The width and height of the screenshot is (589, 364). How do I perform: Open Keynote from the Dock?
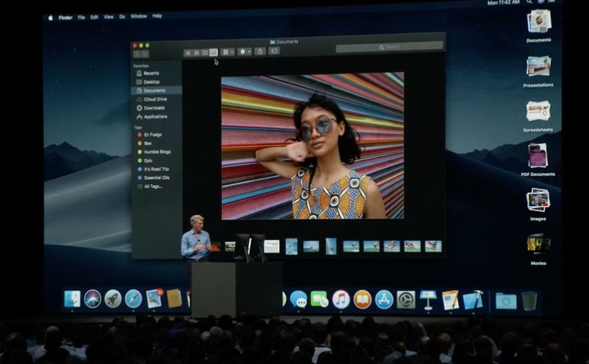tap(428, 299)
